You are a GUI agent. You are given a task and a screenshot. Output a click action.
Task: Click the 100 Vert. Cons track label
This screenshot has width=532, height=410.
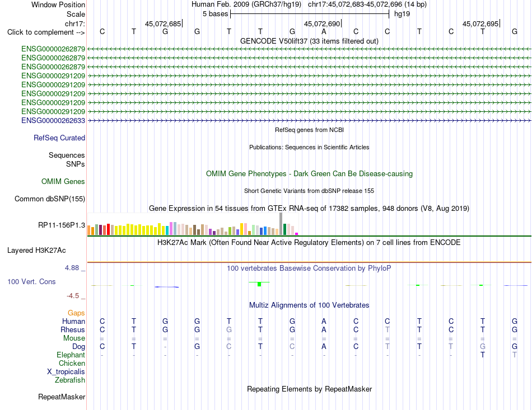31,281
